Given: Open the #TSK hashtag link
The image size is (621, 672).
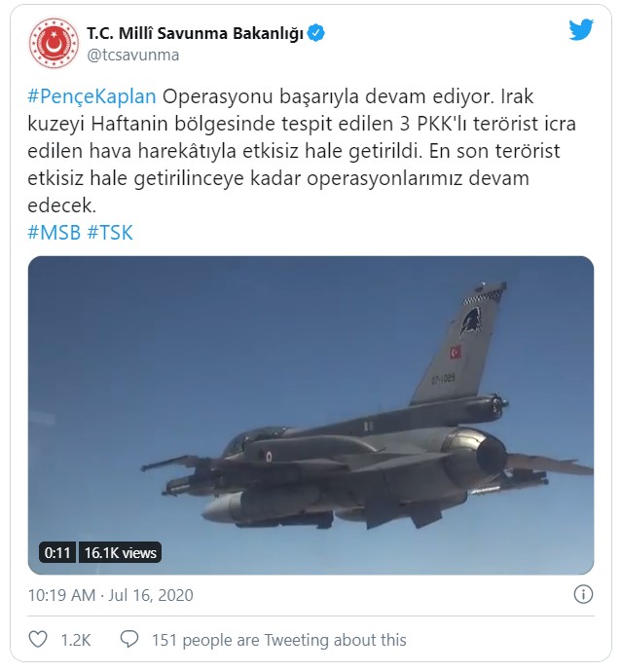Looking at the screenshot, I should tap(110, 233).
